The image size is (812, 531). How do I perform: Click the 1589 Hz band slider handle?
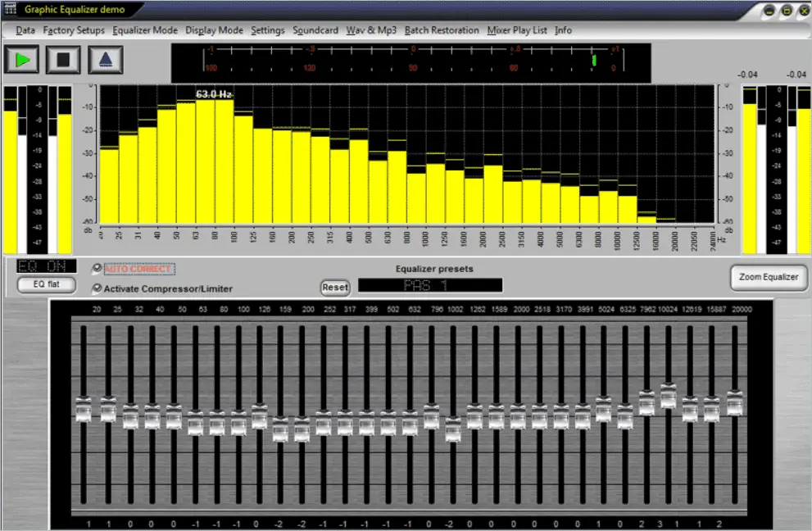click(496, 417)
